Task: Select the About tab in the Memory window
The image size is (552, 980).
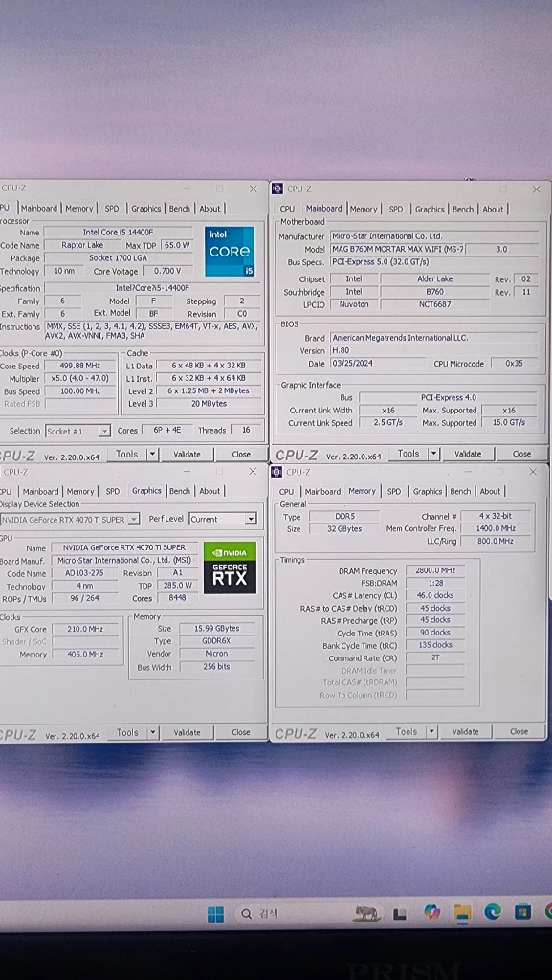Action: (x=490, y=491)
